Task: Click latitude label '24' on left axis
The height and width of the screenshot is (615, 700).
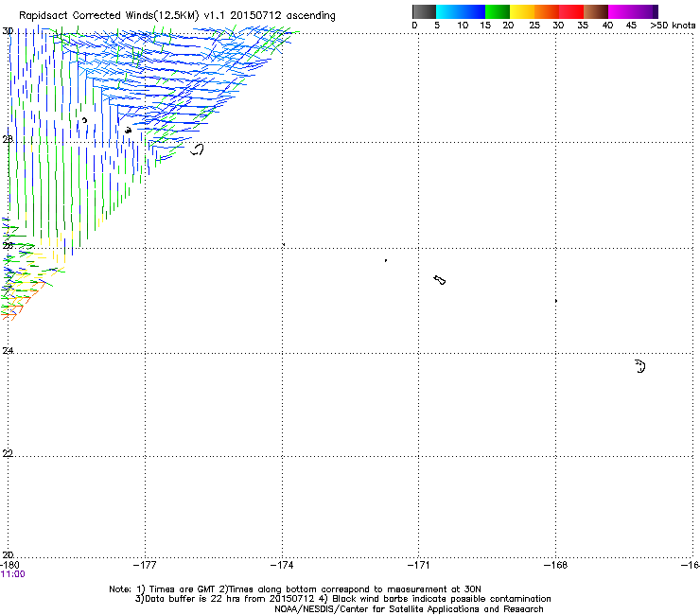Action: [8, 351]
